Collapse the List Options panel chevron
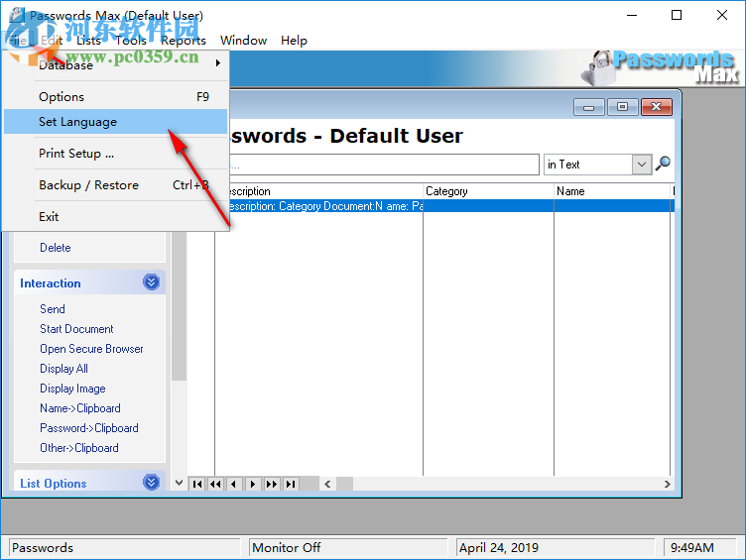The height and width of the screenshot is (560, 746). tap(152, 482)
